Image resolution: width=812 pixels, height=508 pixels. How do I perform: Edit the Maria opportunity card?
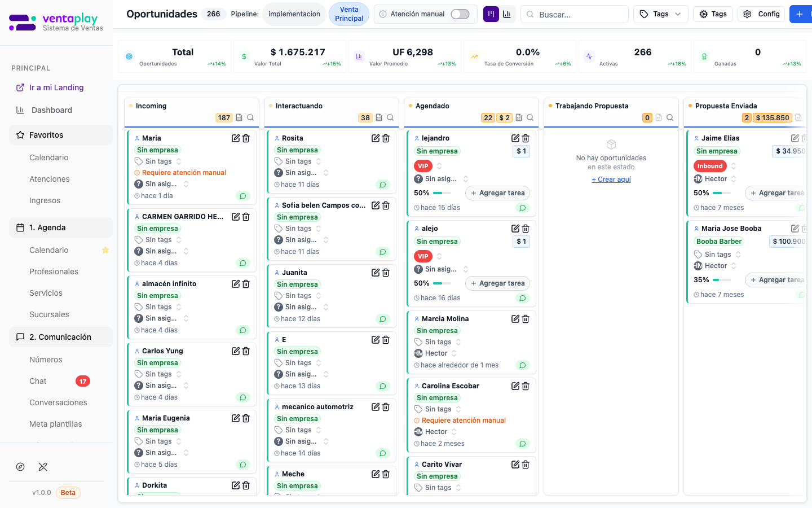tap(236, 138)
